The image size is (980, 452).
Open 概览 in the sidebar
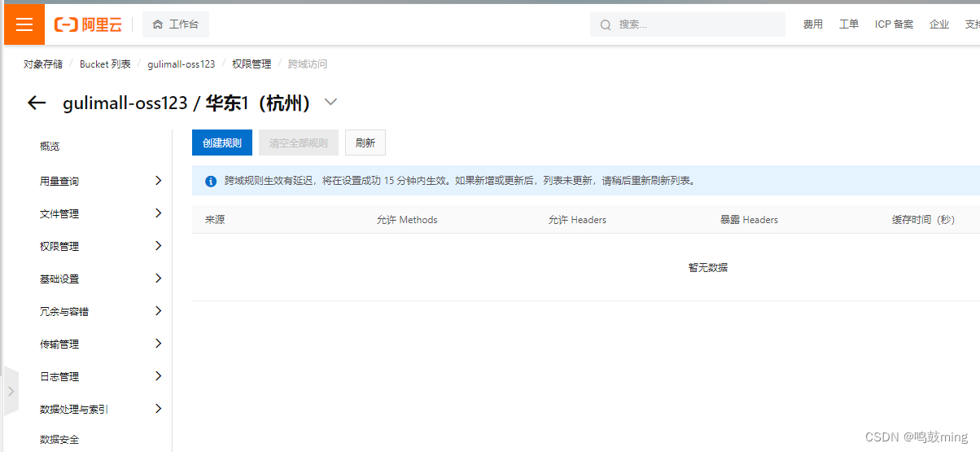tap(50, 147)
